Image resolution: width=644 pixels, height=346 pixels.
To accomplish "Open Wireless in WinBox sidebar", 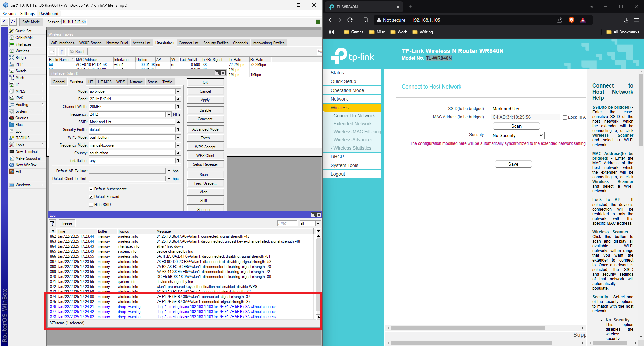I will point(22,51).
